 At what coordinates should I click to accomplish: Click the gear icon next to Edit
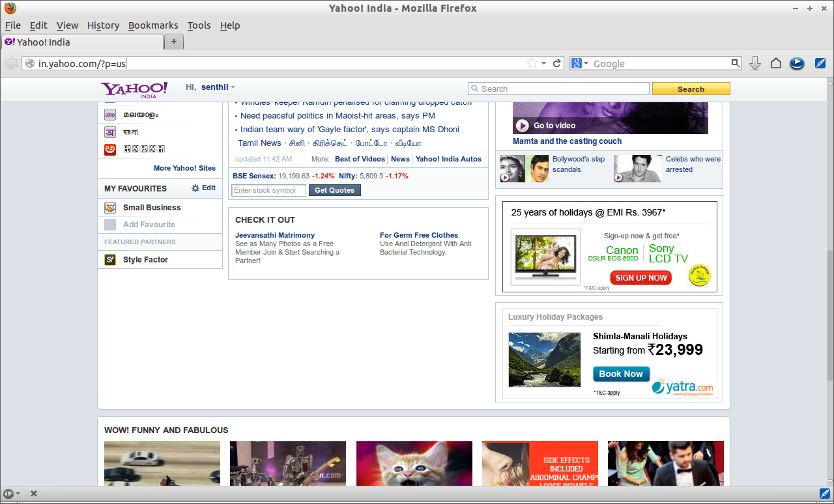[x=195, y=188]
